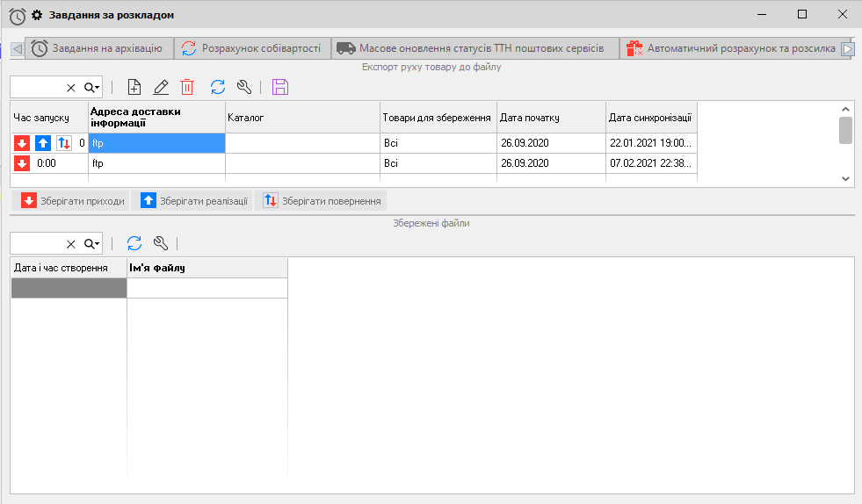Image resolution: width=862 pixels, height=504 pixels.
Task: Click the saved files search input
Action: [37, 243]
